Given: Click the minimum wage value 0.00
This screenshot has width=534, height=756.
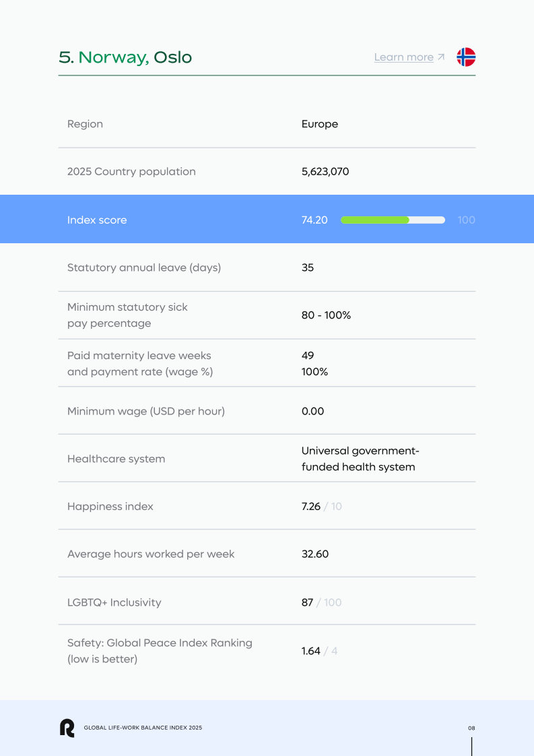Looking at the screenshot, I should 312,411.
